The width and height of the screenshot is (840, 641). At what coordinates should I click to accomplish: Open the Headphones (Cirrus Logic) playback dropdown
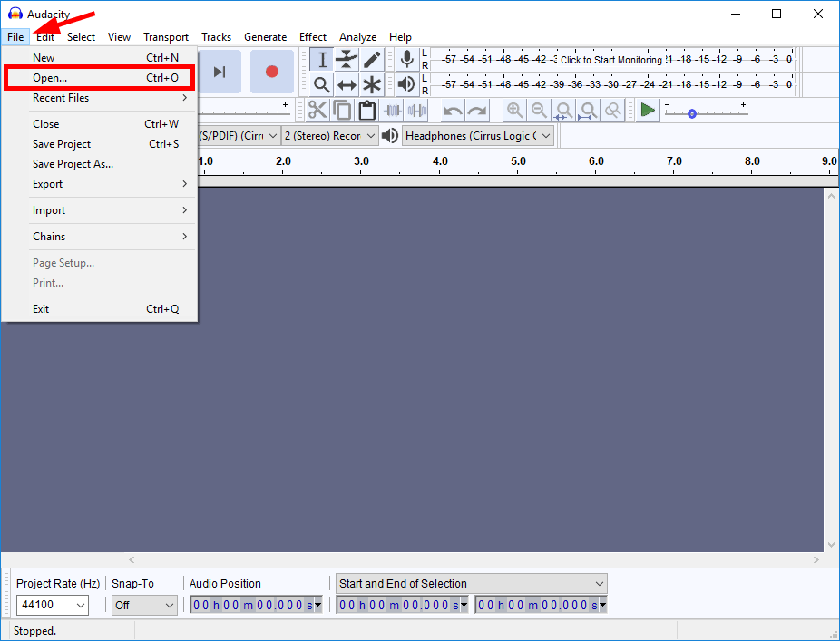(478, 136)
